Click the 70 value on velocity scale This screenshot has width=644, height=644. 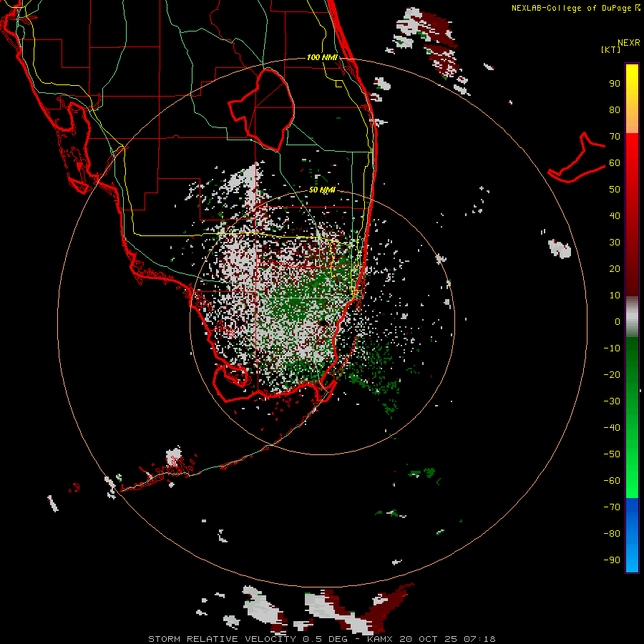[615, 137]
